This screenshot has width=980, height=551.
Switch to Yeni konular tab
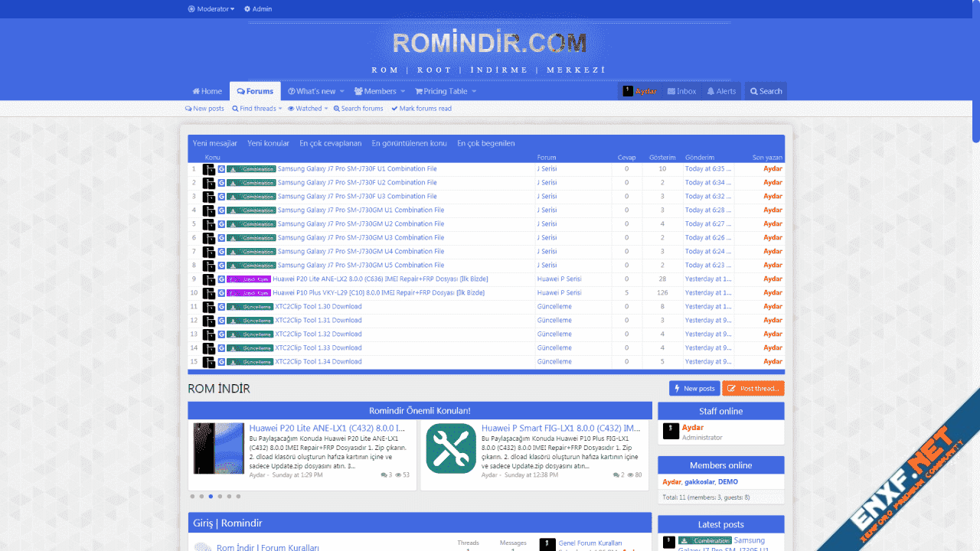point(268,143)
